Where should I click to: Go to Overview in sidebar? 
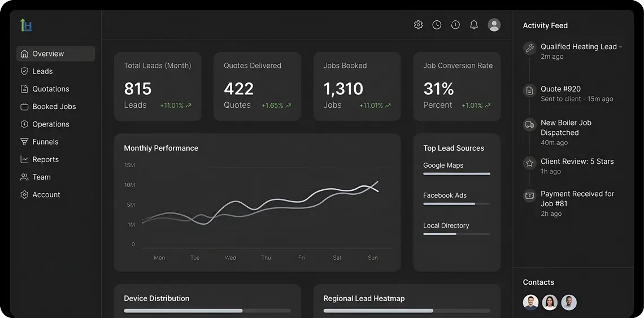(55, 54)
